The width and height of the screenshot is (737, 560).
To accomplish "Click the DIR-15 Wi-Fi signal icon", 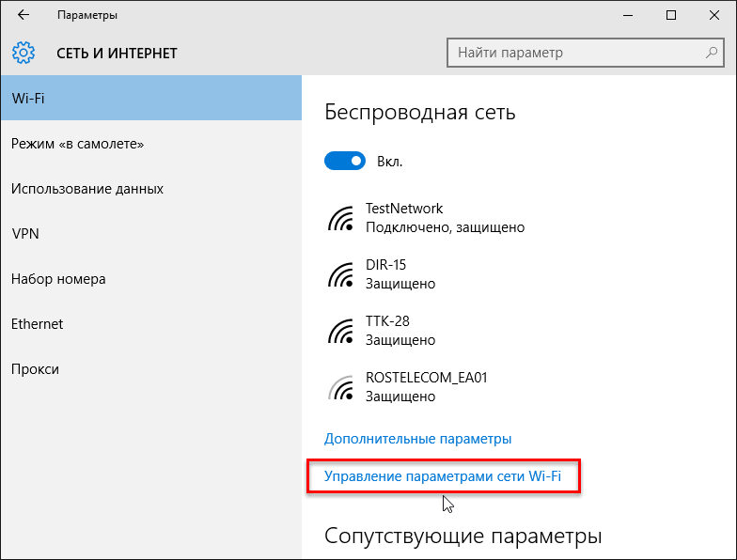I will click(340, 274).
